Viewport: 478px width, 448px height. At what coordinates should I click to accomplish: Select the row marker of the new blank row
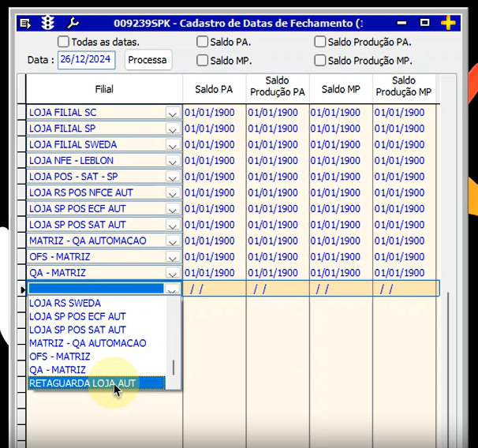tap(21, 289)
